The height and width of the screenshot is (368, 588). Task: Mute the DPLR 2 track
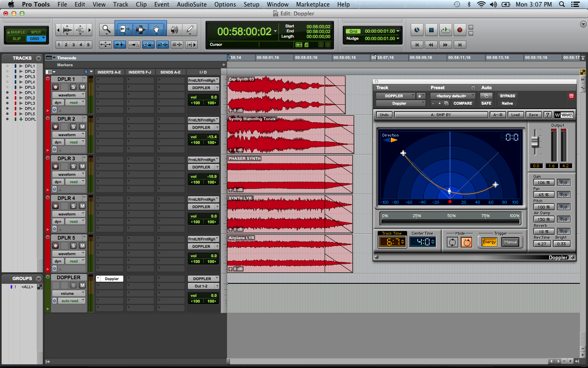point(82,127)
